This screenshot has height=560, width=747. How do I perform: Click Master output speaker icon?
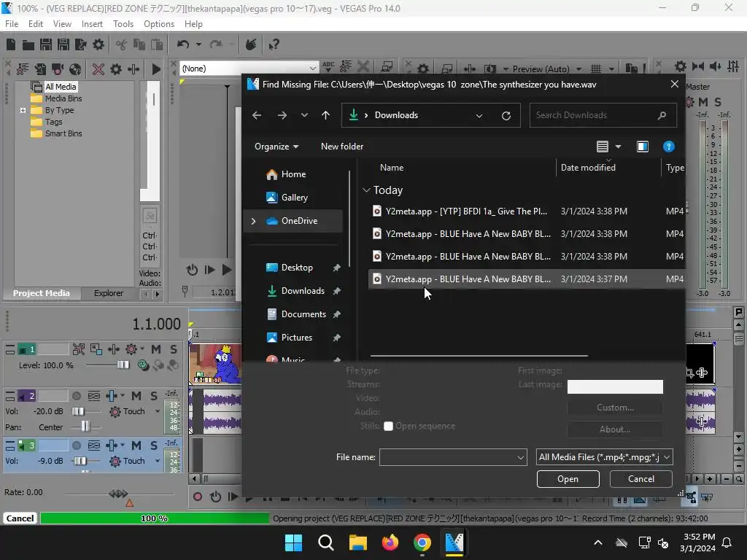click(715, 66)
